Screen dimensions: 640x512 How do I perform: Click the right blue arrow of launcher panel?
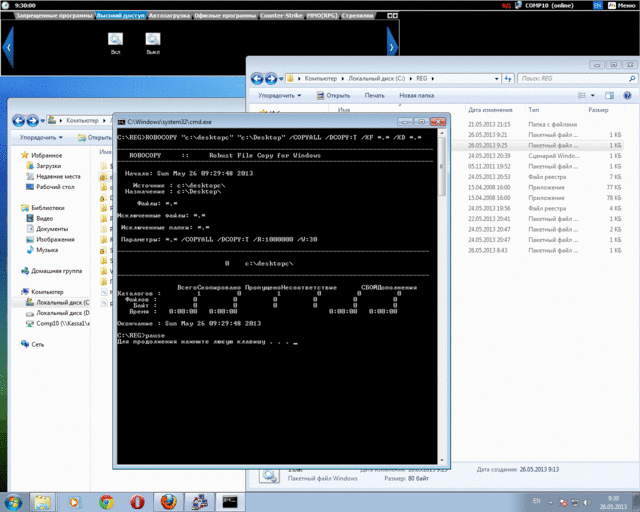[x=392, y=47]
